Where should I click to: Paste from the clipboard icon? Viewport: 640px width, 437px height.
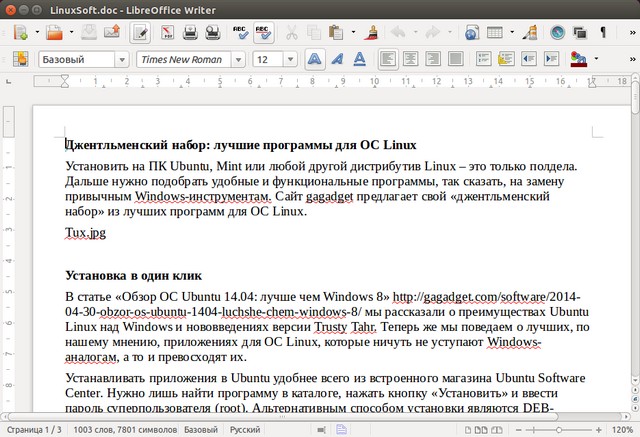click(x=336, y=32)
